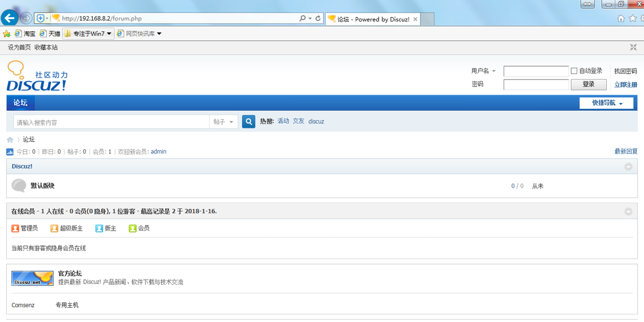Open the dropdown arrow beside the shield icon
Screen dimensions: 644x322
tap(47, 19)
